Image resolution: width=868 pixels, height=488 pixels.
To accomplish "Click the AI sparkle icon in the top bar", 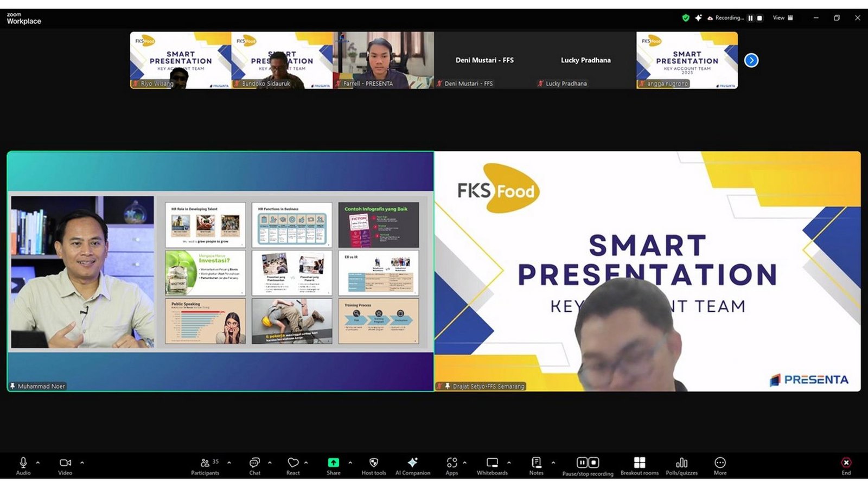I will click(698, 18).
